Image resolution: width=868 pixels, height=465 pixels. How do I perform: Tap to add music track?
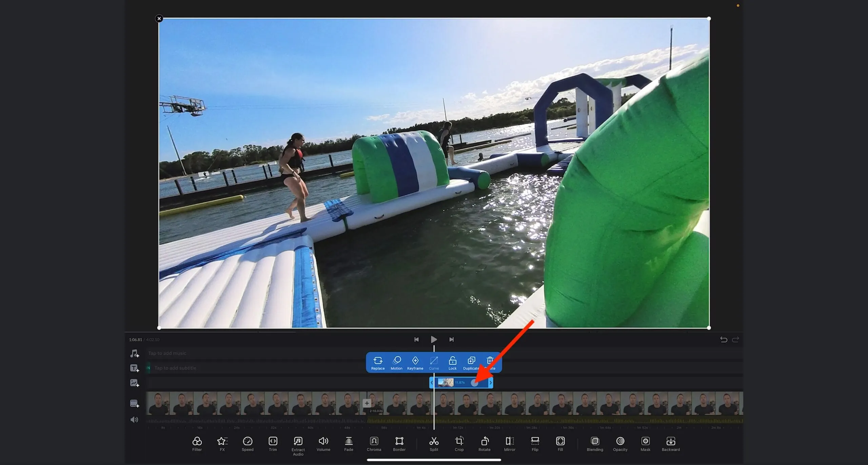click(x=167, y=353)
